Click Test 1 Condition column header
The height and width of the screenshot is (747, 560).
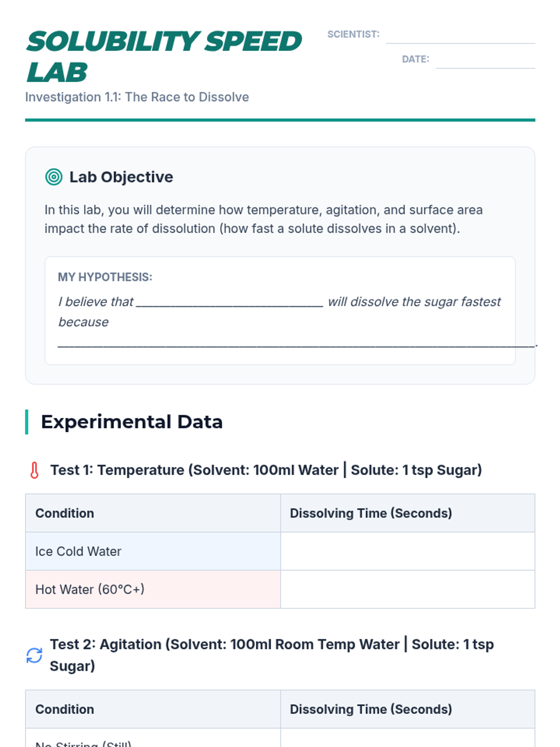coord(65,513)
